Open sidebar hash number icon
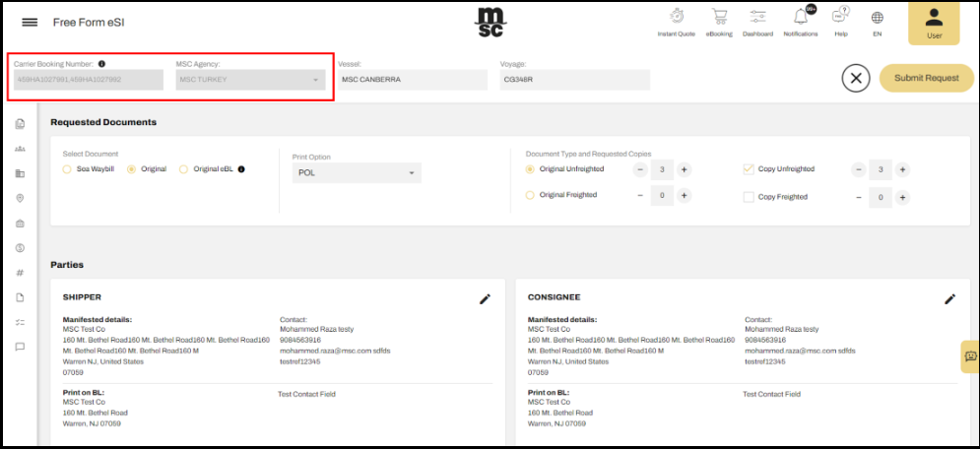The image size is (980, 450). [x=20, y=273]
